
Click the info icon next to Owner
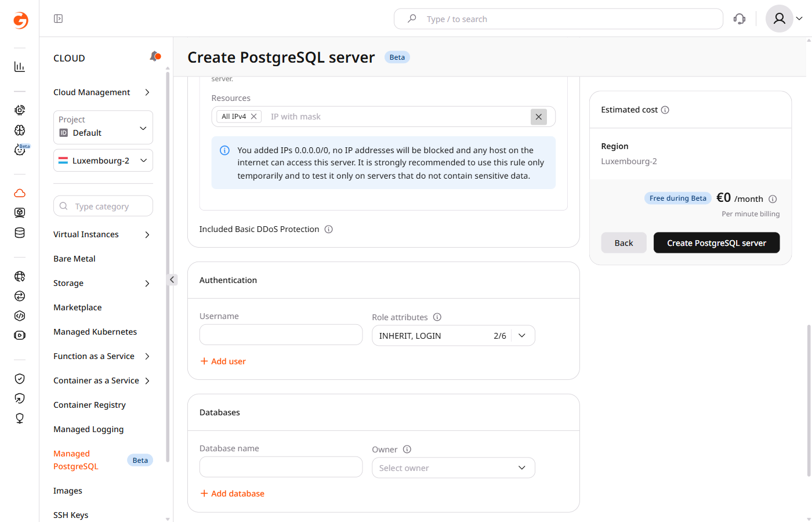coord(407,449)
